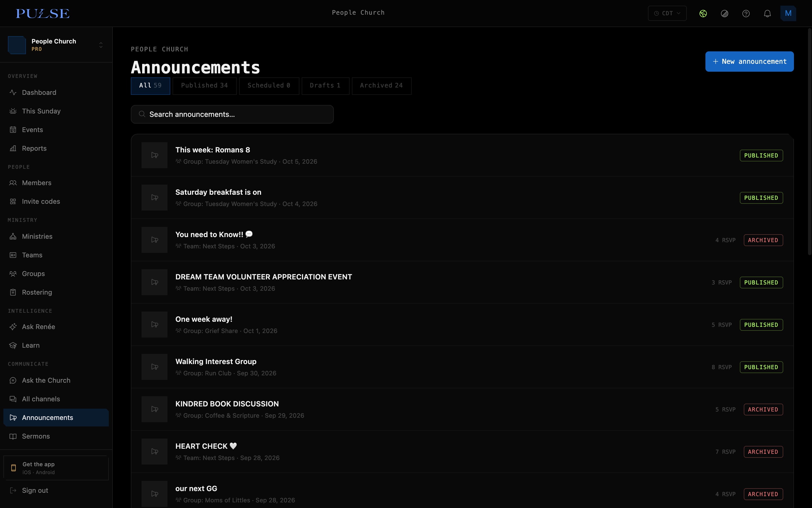Click thumbnail of 'One week away!' announcement

point(154,325)
